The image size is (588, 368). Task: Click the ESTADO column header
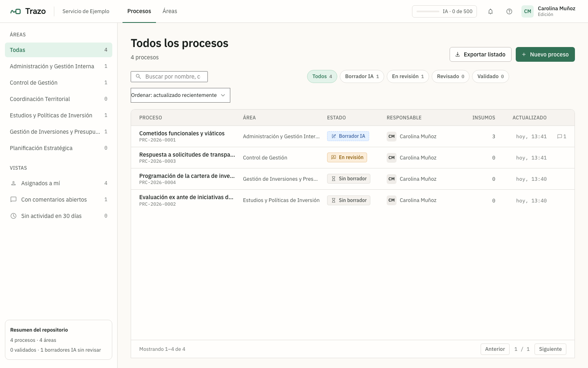(x=336, y=118)
